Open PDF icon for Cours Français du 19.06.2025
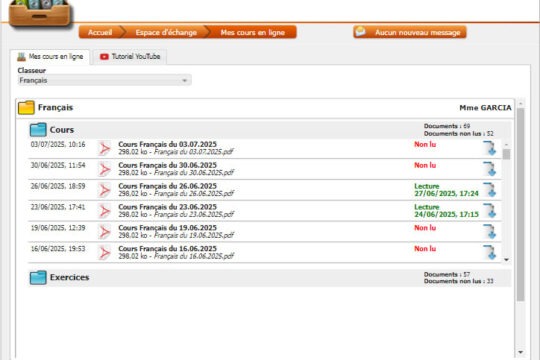This screenshot has height=360, width=540. click(x=105, y=232)
